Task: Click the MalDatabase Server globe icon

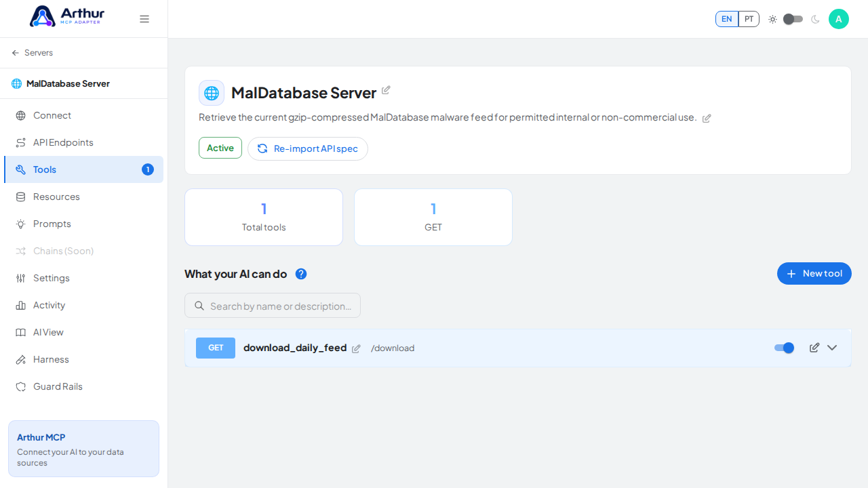Action: point(212,93)
